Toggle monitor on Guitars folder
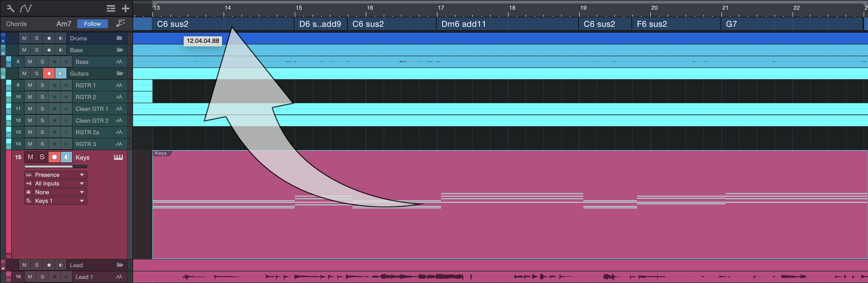 click(61, 73)
